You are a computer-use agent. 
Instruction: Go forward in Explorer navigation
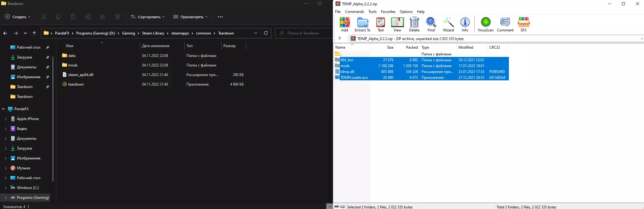pos(16,33)
